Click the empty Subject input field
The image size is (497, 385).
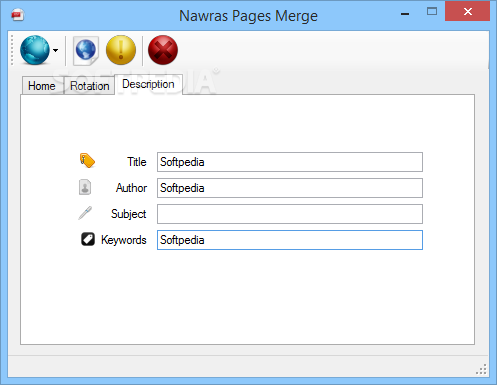point(290,214)
